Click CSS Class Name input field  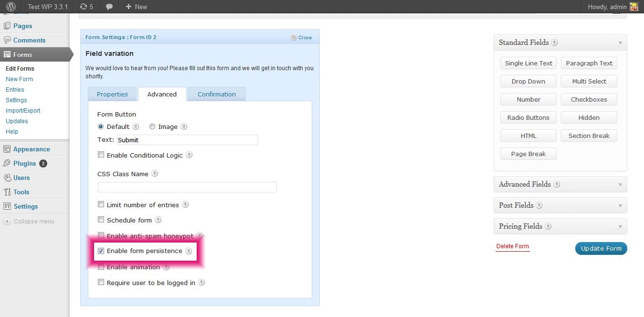click(187, 187)
